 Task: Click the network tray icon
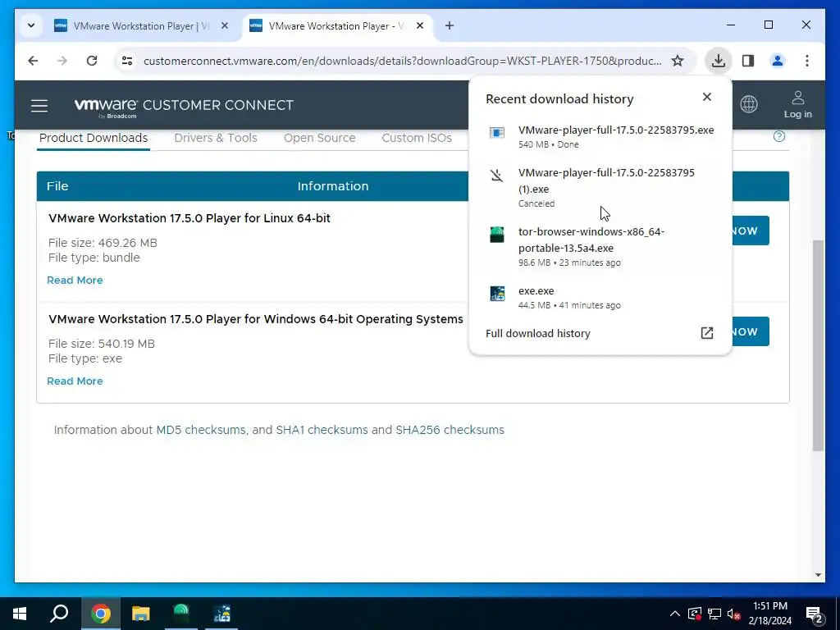click(x=714, y=614)
